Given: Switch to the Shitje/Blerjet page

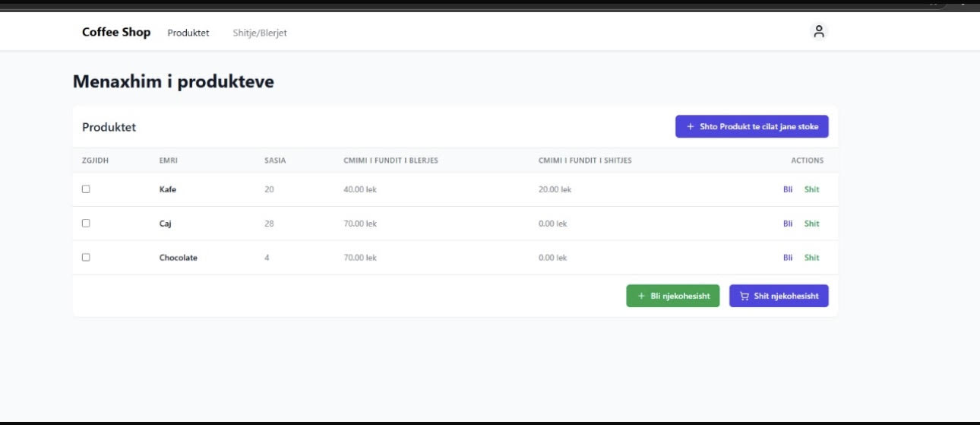Looking at the screenshot, I should click(x=260, y=33).
